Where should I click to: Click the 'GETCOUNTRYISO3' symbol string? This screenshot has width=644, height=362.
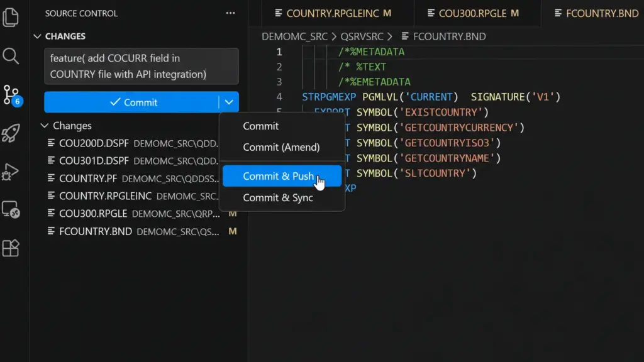click(447, 143)
